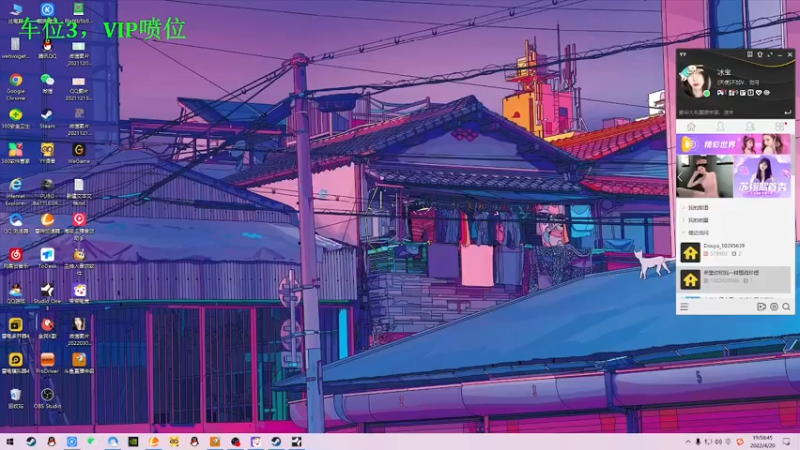This screenshot has height=450, width=800.
Task: Open the 360 security guard desktop shortcut
Action: [16, 119]
